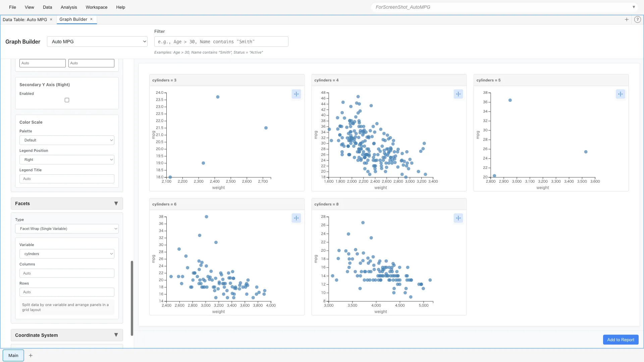Add a new document tab with the plus icon

(x=627, y=19)
